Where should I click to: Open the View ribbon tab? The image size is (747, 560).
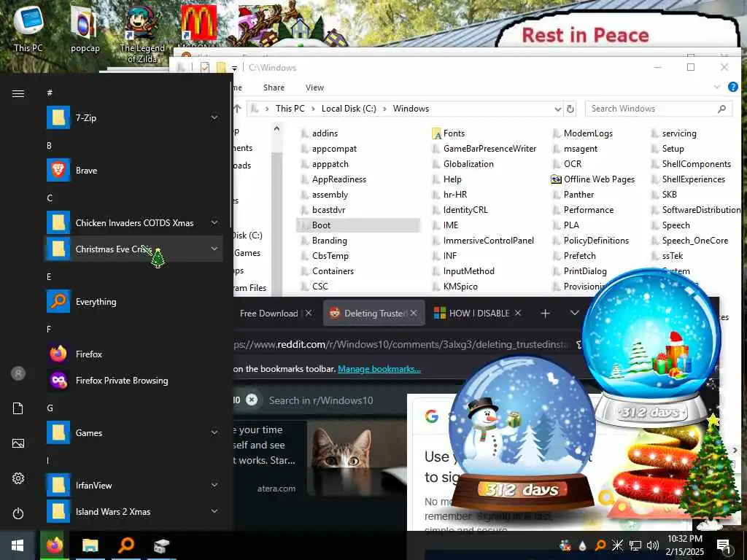tap(314, 87)
